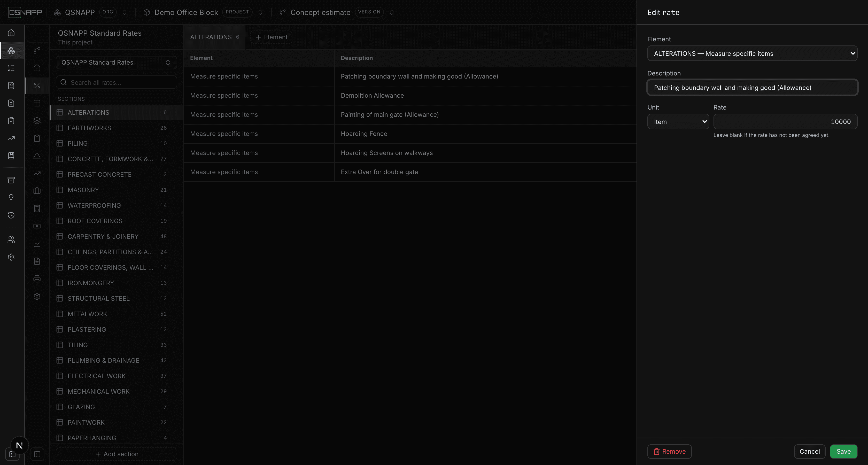The width and height of the screenshot is (868, 465).
Task: Click Extra Over for double gate row
Action: (x=410, y=172)
